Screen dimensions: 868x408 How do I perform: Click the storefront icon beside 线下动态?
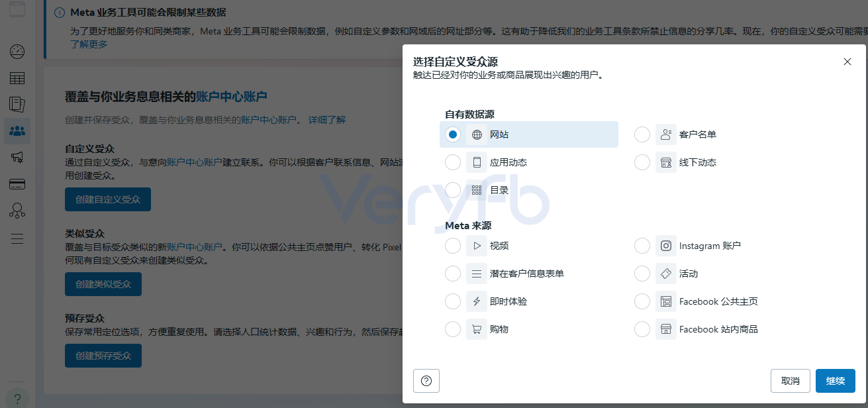tap(666, 162)
